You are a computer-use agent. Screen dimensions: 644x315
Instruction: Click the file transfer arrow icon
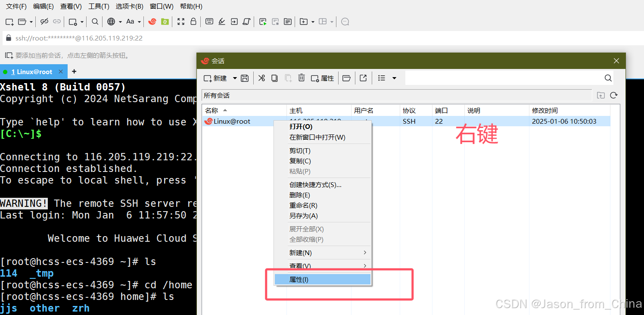(234, 22)
